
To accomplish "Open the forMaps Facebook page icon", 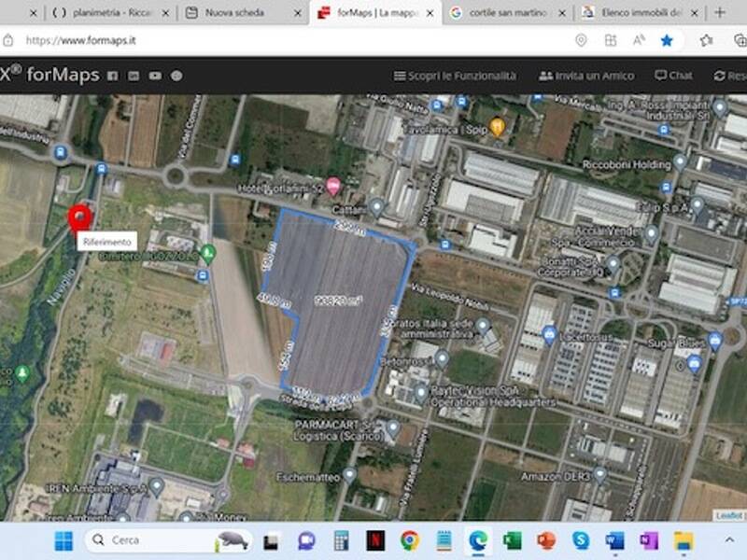I will click(x=112, y=74).
